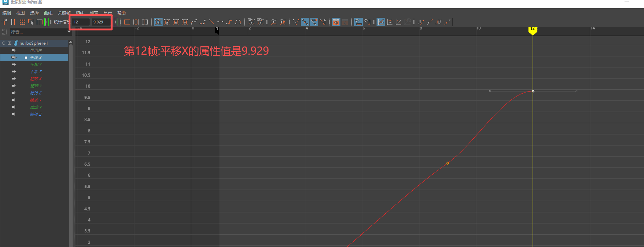Click Post-Infinity Cycle icon
This screenshot has width=644, height=247.
coord(439,22)
